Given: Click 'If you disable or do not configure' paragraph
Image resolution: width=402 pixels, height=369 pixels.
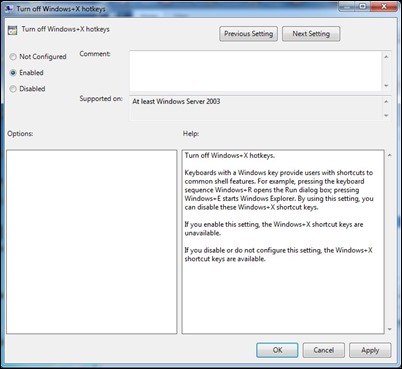Looking at the screenshot, I should [278, 254].
